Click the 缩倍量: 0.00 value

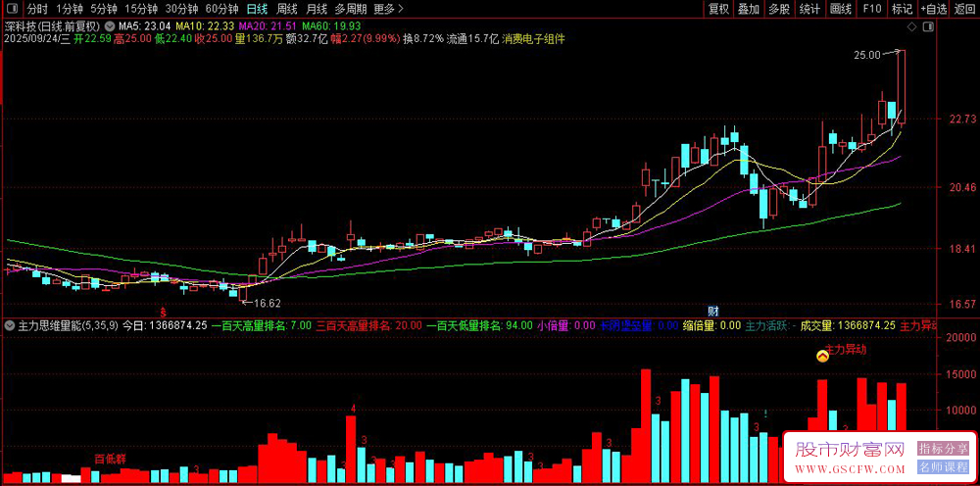click(x=710, y=325)
